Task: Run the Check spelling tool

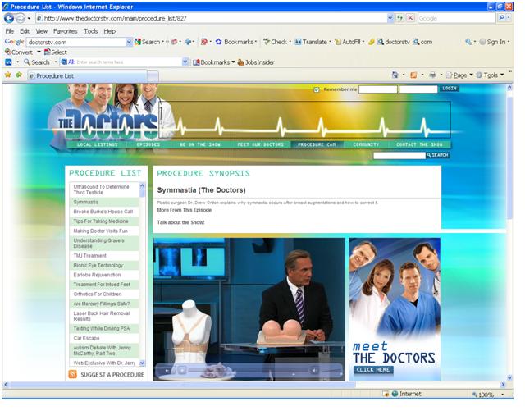Action: 276,42
